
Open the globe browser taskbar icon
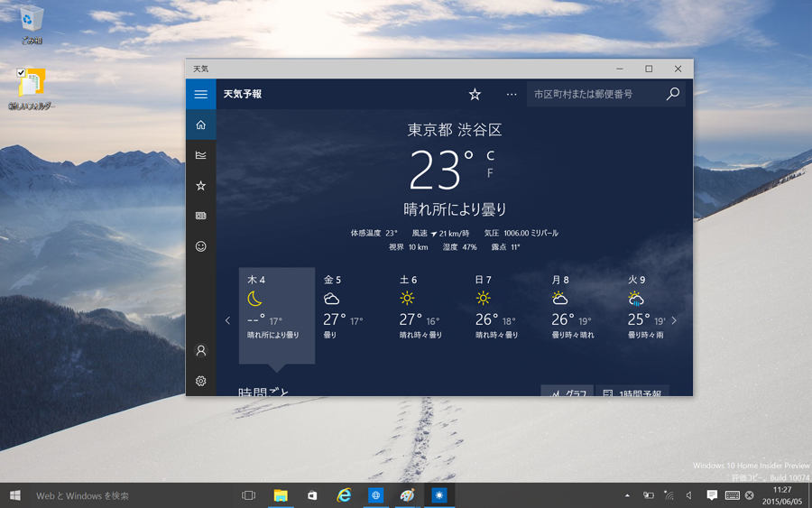pyautogui.click(x=375, y=495)
